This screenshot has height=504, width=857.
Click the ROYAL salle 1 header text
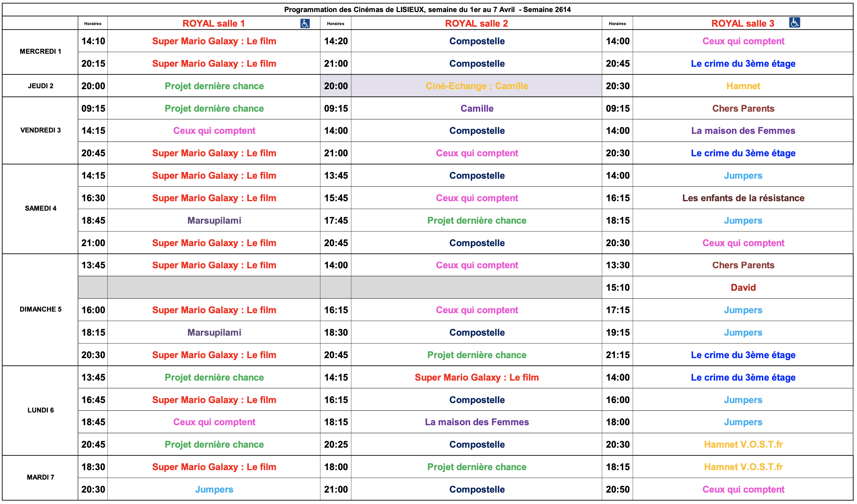(x=213, y=23)
